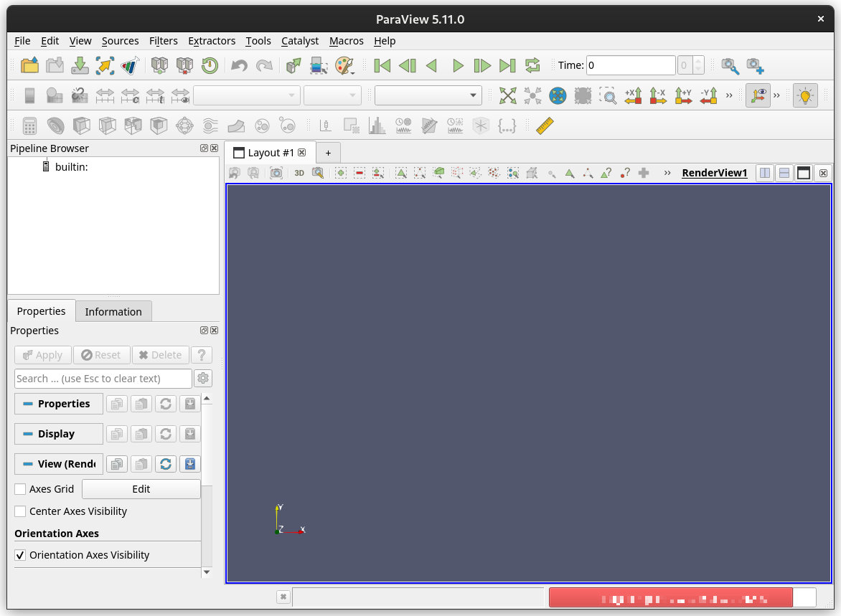The image size is (841, 616).
Task: Open the File menu
Action: (22, 41)
